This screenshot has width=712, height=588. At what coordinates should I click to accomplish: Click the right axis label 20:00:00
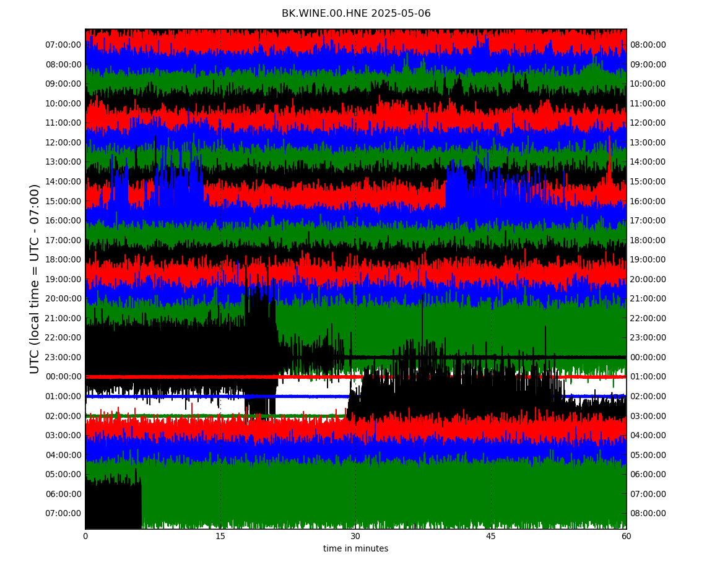[648, 279]
